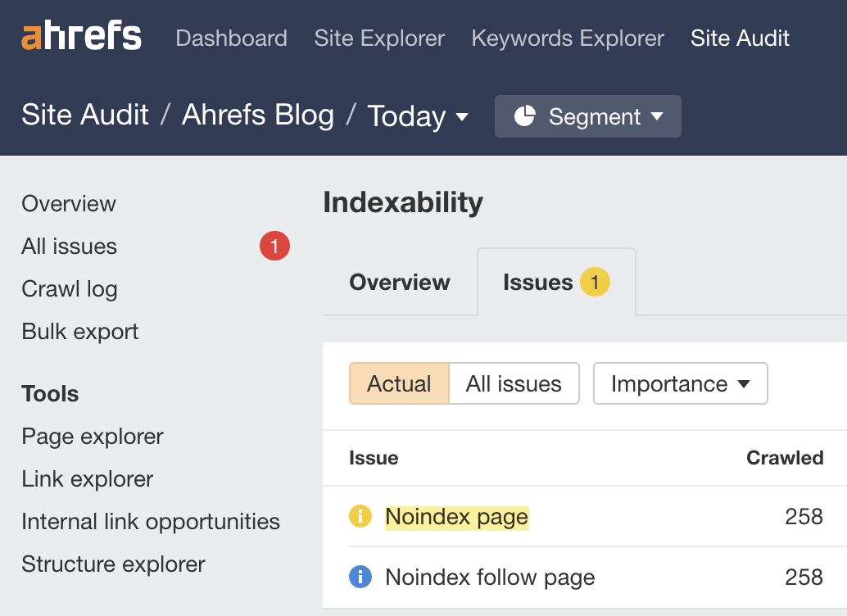Viewport: 847px width, 616px height.
Task: Open the Today date dropdown
Action: tap(419, 116)
